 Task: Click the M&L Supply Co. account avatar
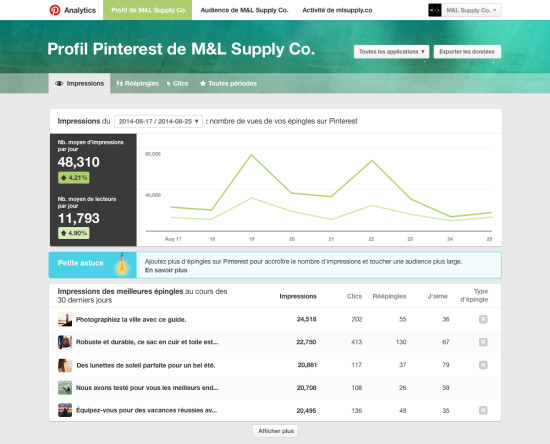(435, 10)
